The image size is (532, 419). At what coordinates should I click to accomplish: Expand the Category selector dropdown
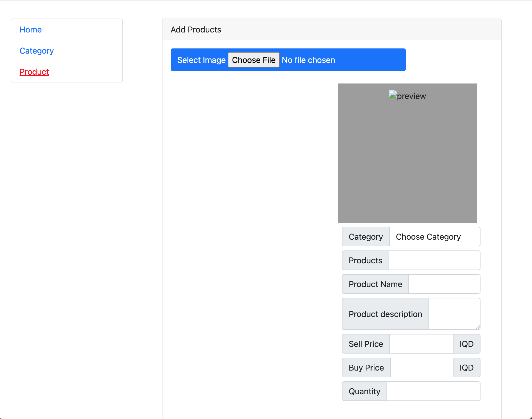pyautogui.click(x=434, y=237)
